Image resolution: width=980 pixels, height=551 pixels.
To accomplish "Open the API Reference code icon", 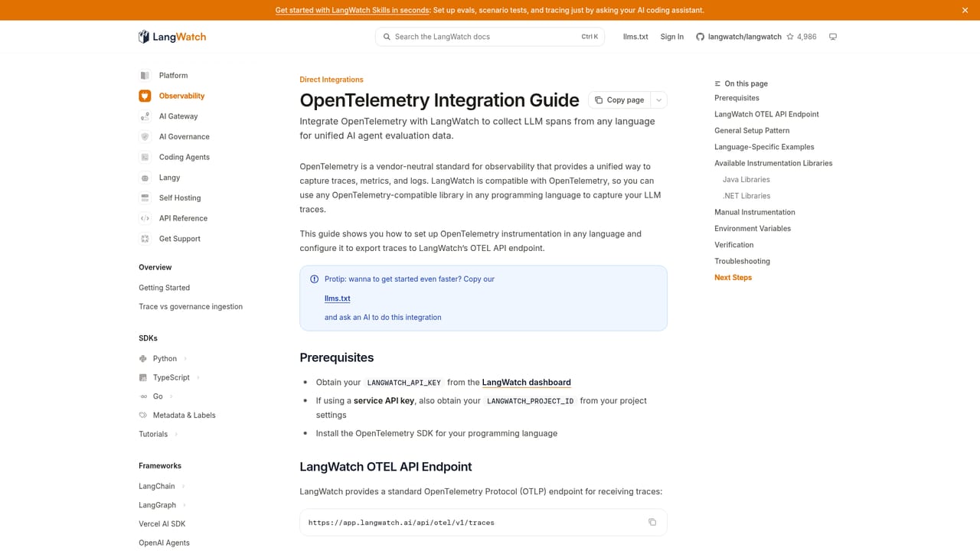I will 145,218.
